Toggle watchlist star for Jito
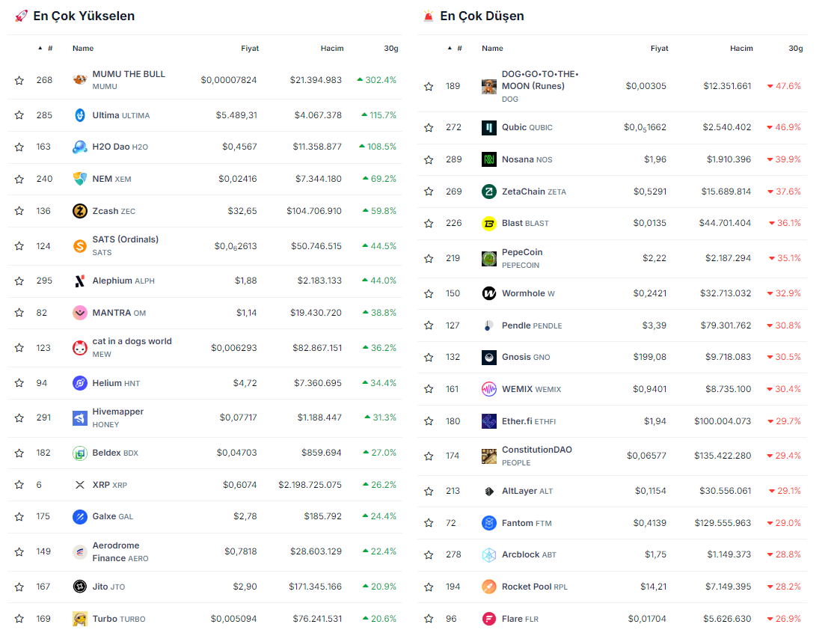The height and width of the screenshot is (630, 840). [19, 587]
